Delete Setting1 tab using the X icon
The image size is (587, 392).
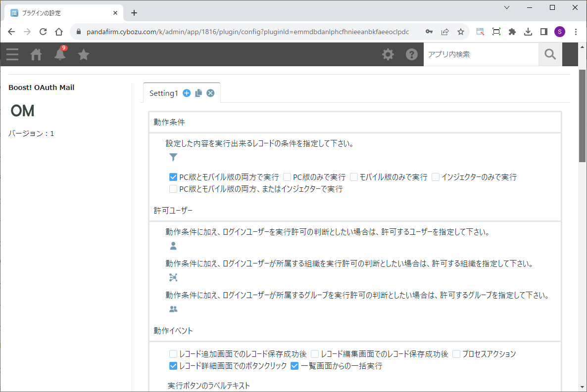pos(210,93)
